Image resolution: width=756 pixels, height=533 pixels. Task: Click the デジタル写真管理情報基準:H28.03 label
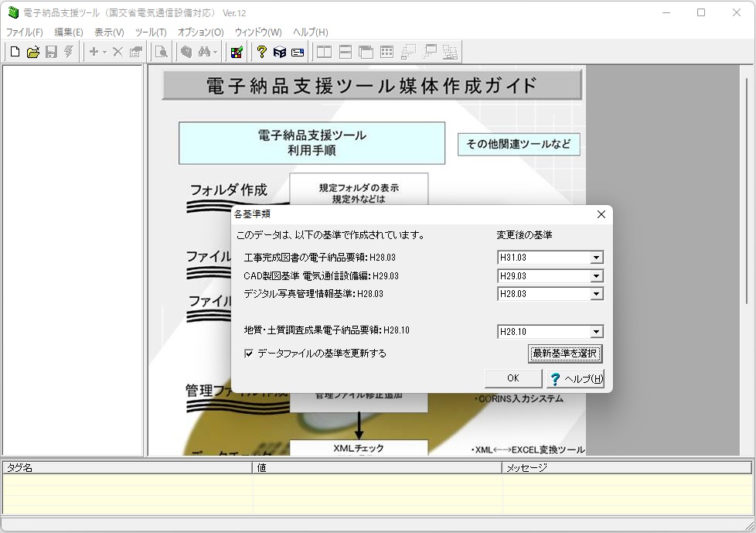pos(313,294)
